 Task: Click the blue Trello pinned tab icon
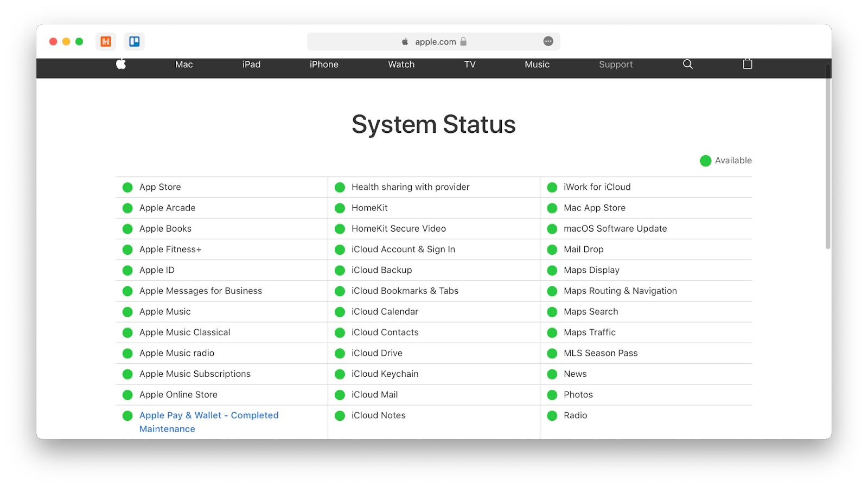coord(134,41)
